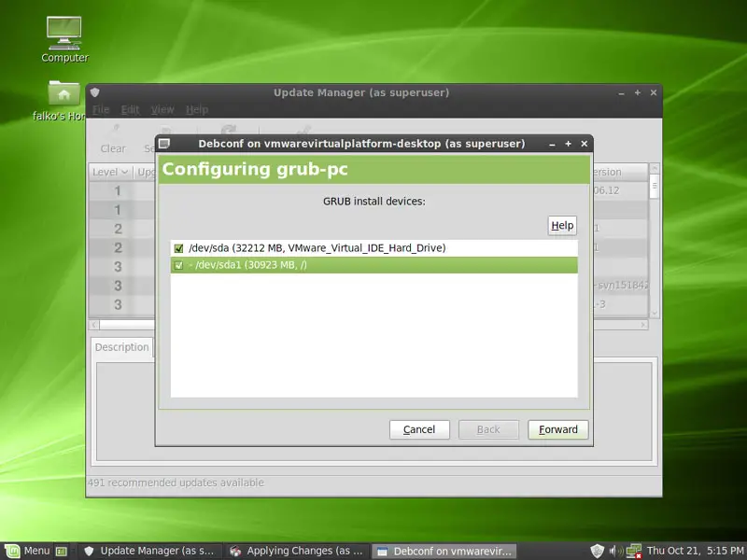Viewport: 747px width, 560px height.
Task: Click the volume speaker tray icon
Action: coord(615,551)
